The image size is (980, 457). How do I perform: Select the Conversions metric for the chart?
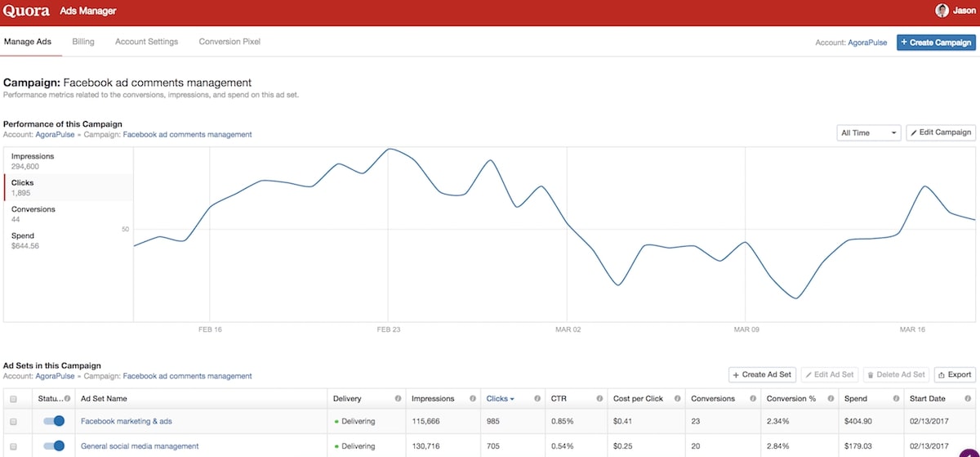click(x=69, y=214)
